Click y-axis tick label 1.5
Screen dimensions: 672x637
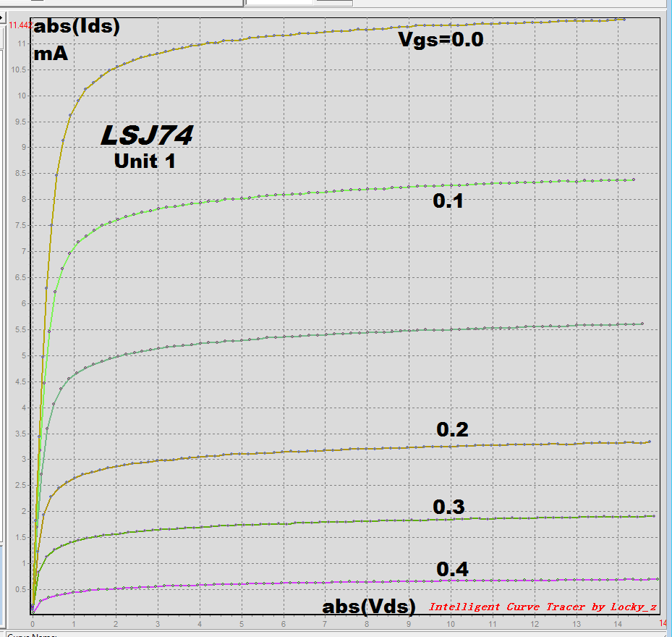(20, 538)
